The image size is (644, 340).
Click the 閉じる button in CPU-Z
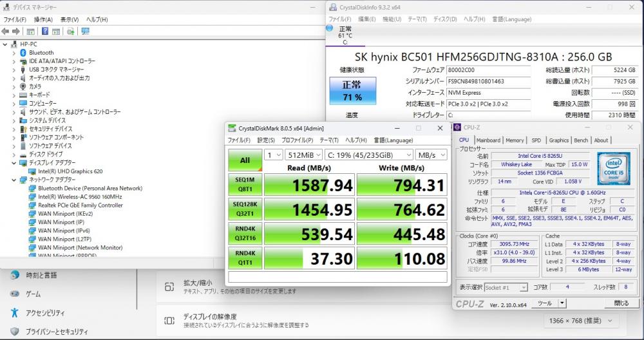click(621, 303)
